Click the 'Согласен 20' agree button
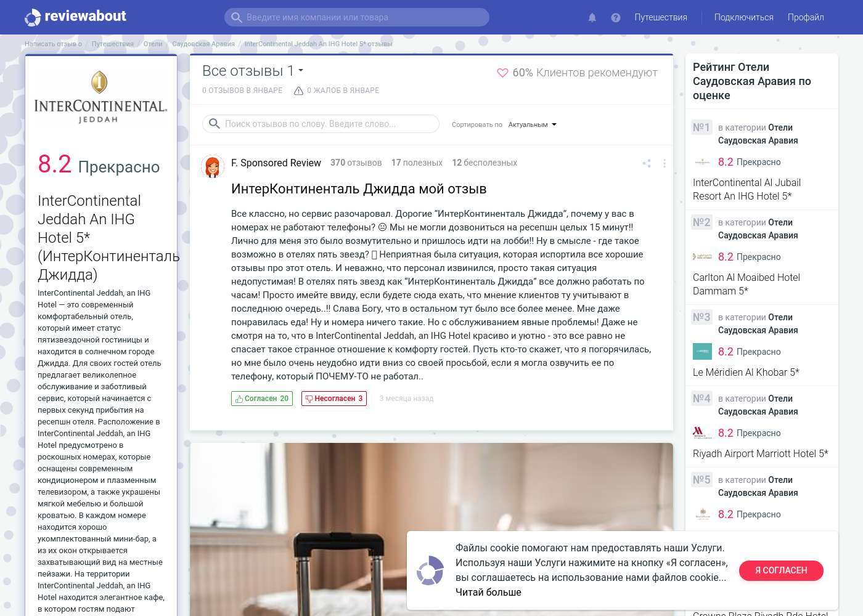This screenshot has height=616, width=863. point(262,399)
